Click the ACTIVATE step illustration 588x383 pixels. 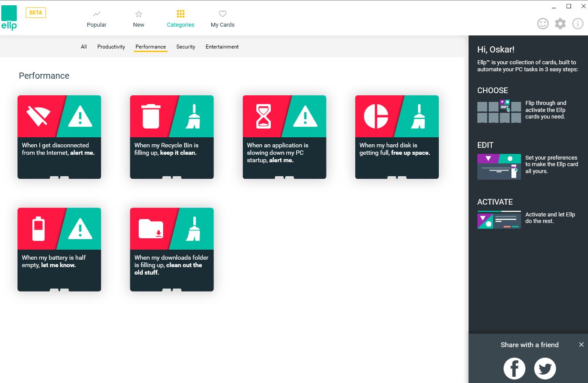[x=499, y=220]
